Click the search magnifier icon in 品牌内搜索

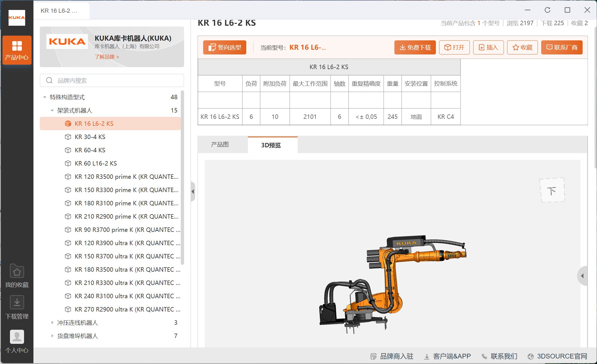click(x=49, y=80)
